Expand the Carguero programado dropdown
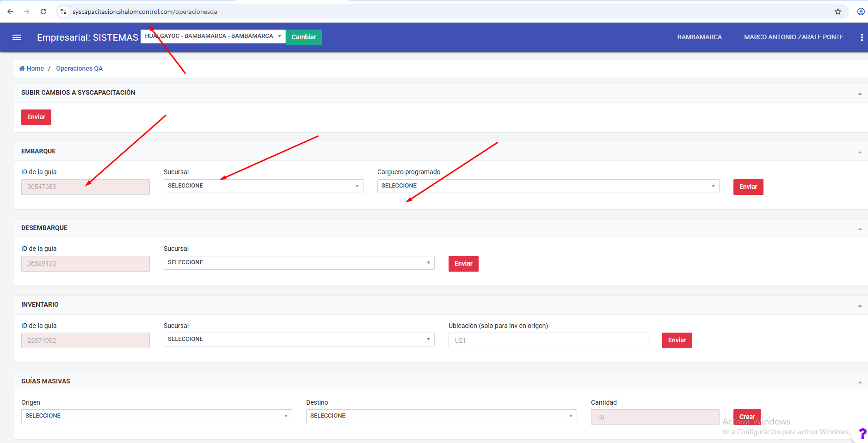 [548, 186]
